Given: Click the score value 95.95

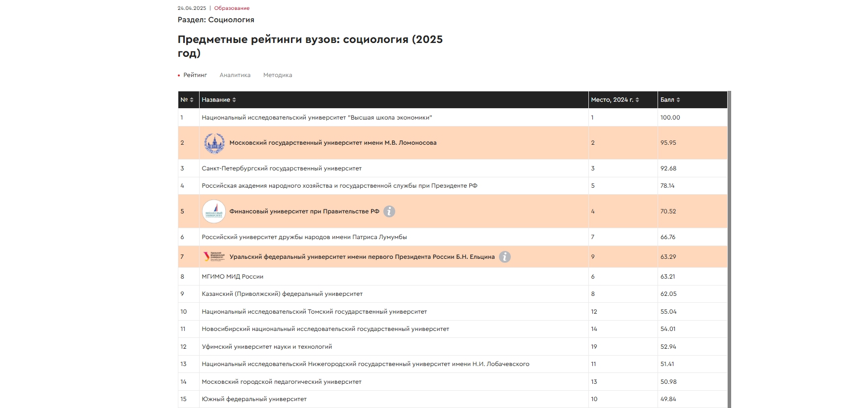Looking at the screenshot, I should 668,143.
